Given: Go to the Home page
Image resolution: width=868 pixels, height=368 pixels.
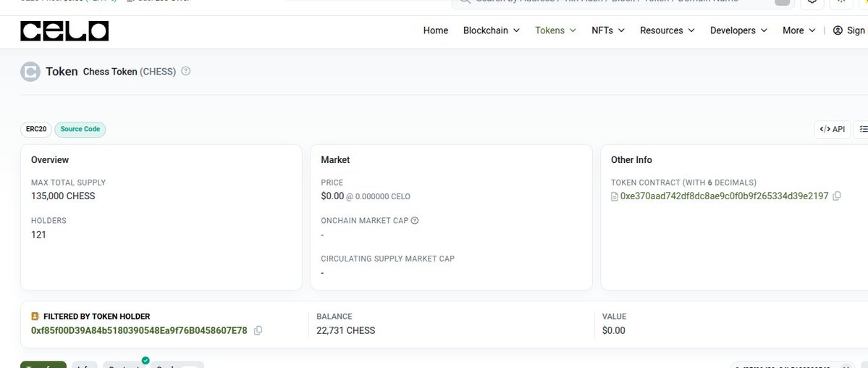Looking at the screenshot, I should point(436,30).
